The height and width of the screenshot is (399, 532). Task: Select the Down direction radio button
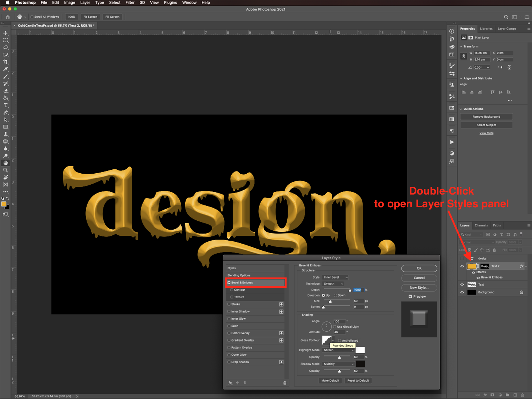pyautogui.click(x=335, y=296)
